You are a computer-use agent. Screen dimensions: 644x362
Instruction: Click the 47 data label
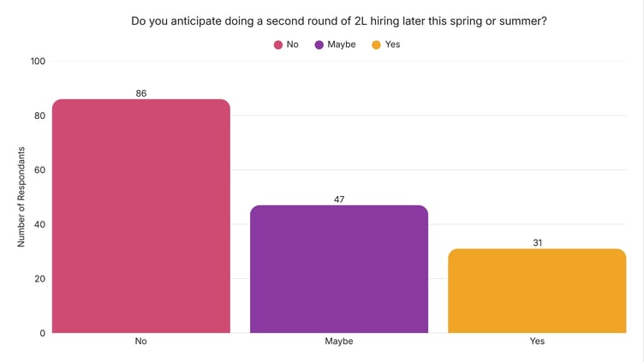point(339,199)
